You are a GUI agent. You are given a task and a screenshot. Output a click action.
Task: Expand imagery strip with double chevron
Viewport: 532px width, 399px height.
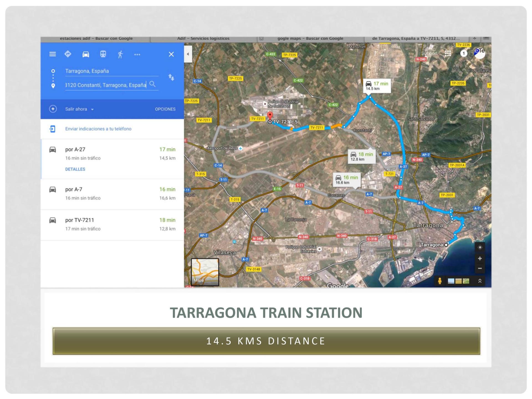(x=480, y=281)
